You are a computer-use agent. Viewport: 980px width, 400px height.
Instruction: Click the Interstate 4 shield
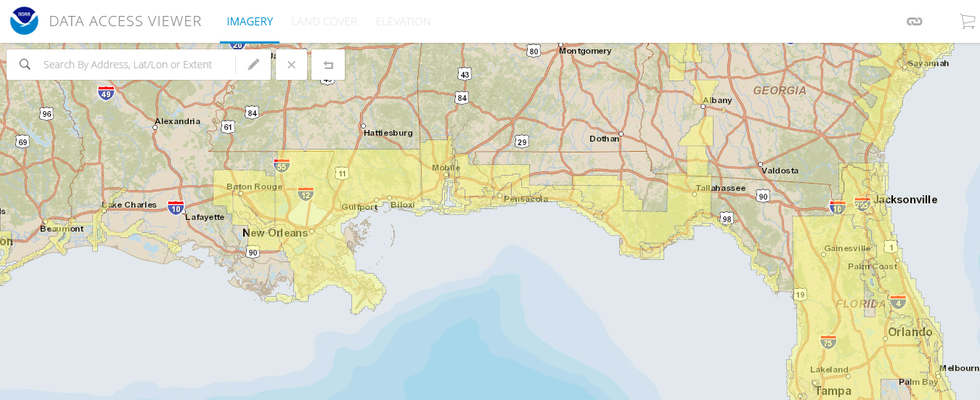(898, 302)
